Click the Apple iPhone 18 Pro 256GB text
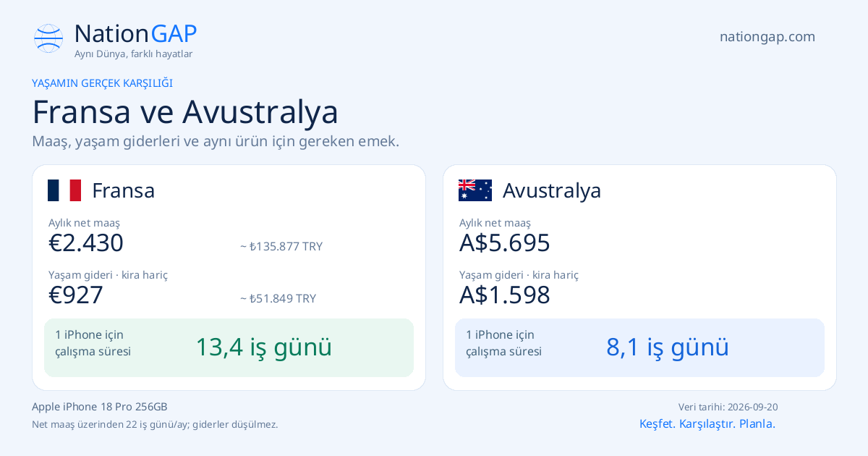Viewport: 868px width, 456px height. click(x=100, y=407)
